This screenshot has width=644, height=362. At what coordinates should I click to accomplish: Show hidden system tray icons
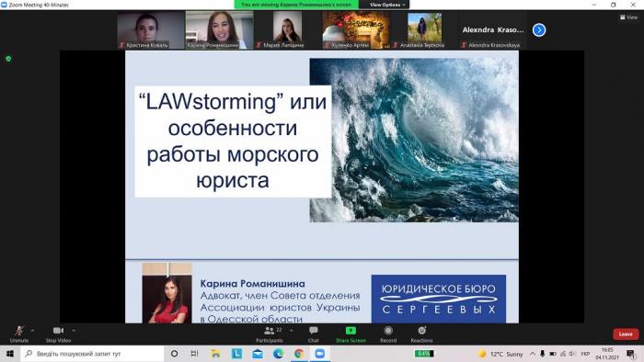coord(533,354)
